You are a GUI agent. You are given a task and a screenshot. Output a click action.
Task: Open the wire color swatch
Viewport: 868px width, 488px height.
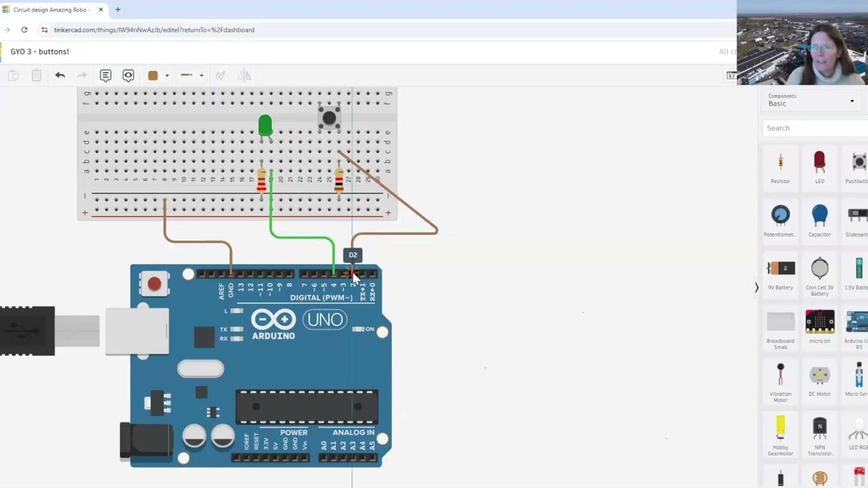pyautogui.click(x=153, y=75)
